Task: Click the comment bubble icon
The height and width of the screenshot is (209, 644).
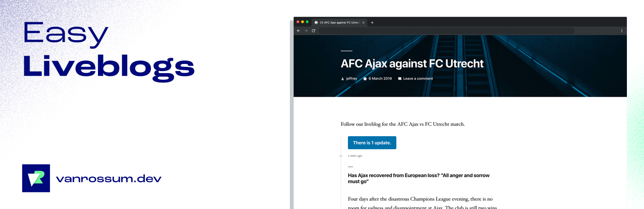Action: pyautogui.click(x=400, y=79)
